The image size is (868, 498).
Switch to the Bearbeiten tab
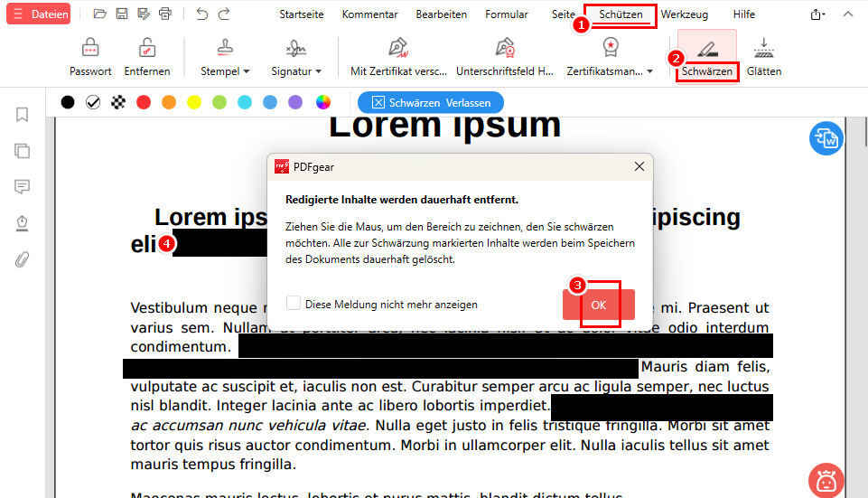[x=441, y=14]
